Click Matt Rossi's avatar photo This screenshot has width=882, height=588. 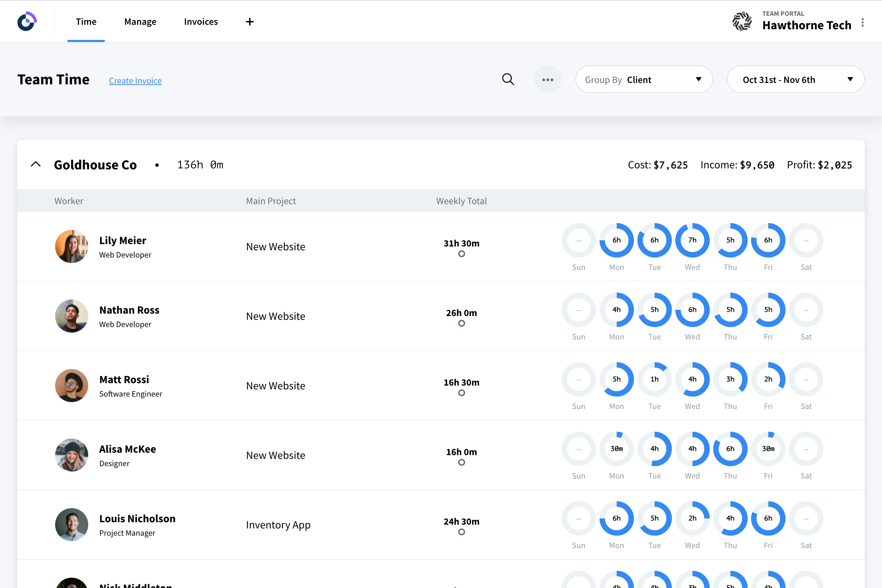pyautogui.click(x=72, y=386)
